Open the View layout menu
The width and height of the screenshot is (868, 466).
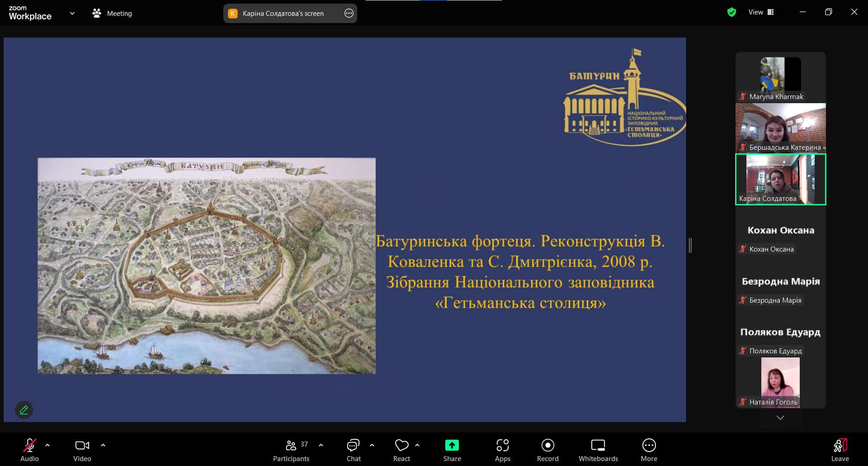pos(761,12)
